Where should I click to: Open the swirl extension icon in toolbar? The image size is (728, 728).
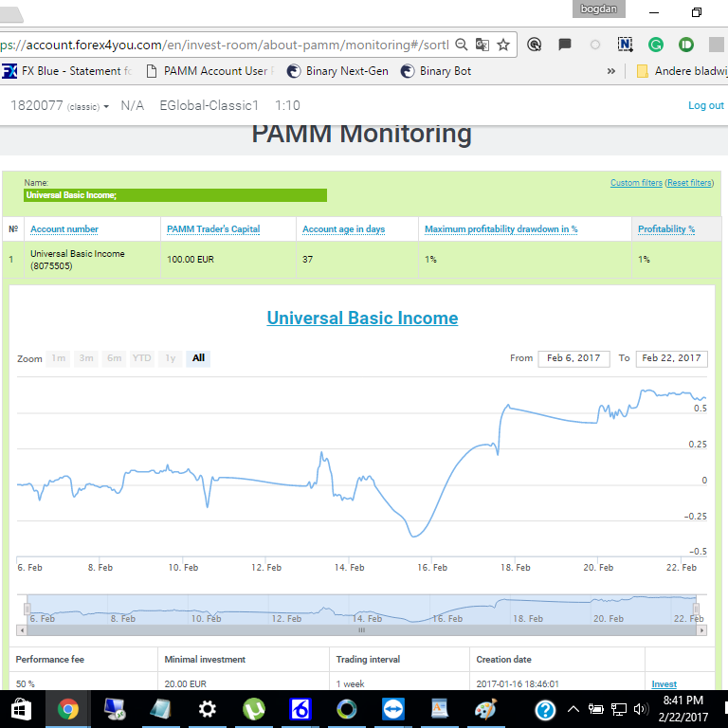pyautogui.click(x=535, y=45)
